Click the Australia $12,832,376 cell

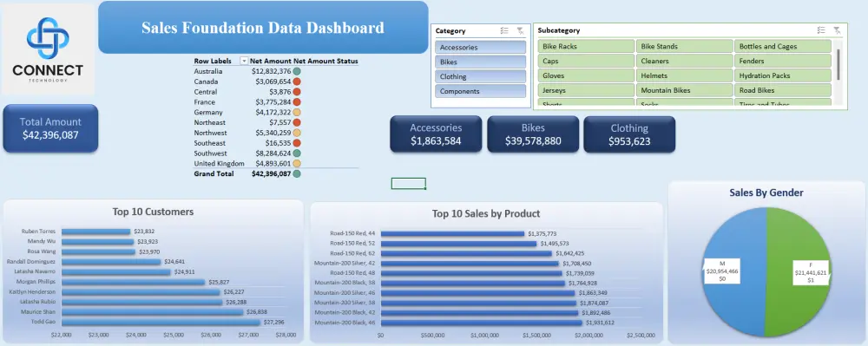pyautogui.click(x=271, y=71)
